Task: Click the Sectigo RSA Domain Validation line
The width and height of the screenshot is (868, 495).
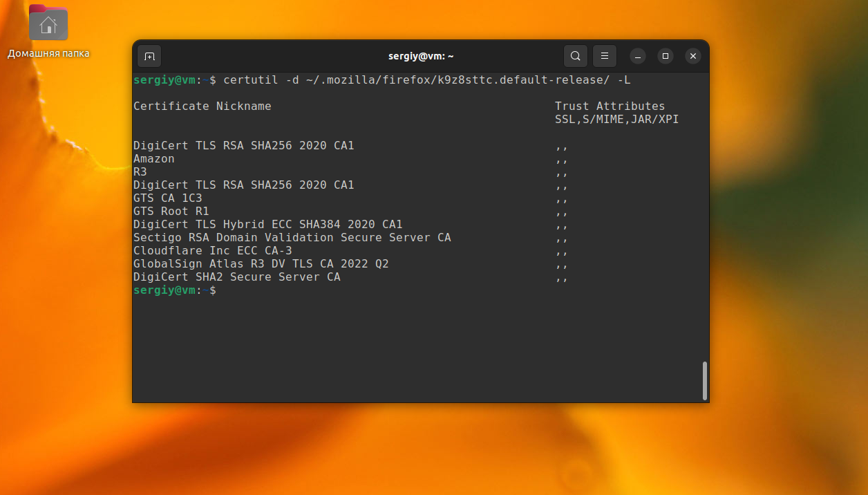Action: tap(292, 238)
